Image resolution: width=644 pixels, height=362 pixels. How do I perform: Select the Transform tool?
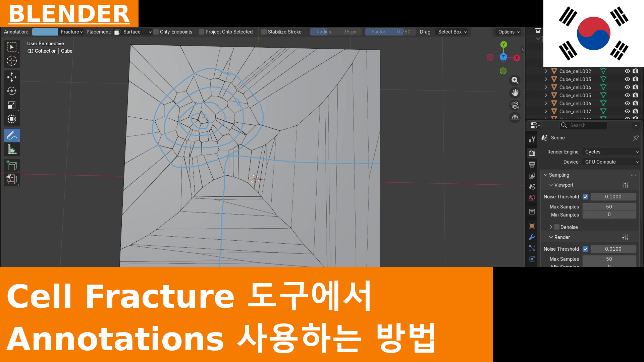pos(12,119)
